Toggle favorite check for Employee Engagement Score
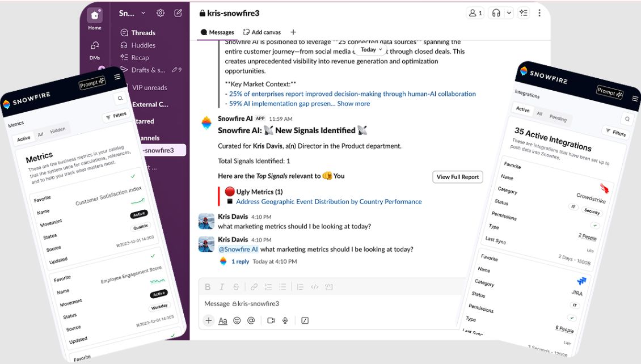 [153, 256]
